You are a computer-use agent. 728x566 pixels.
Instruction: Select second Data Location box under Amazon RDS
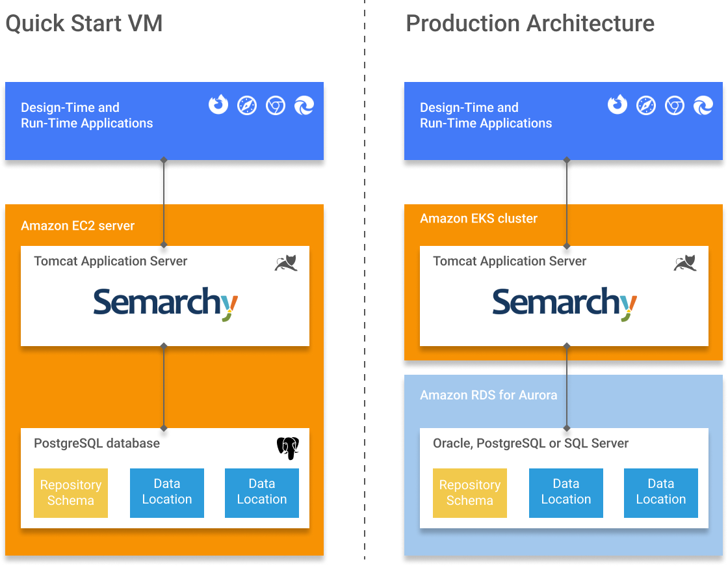(661, 493)
